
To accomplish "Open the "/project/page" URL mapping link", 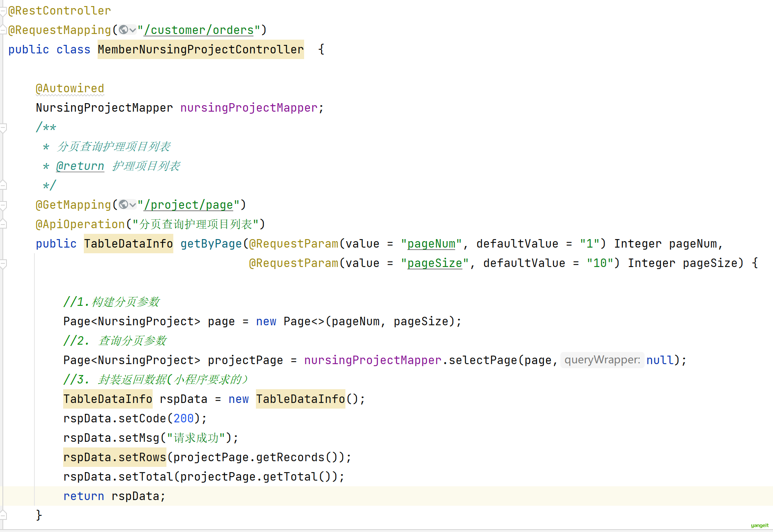I will pyautogui.click(x=189, y=205).
